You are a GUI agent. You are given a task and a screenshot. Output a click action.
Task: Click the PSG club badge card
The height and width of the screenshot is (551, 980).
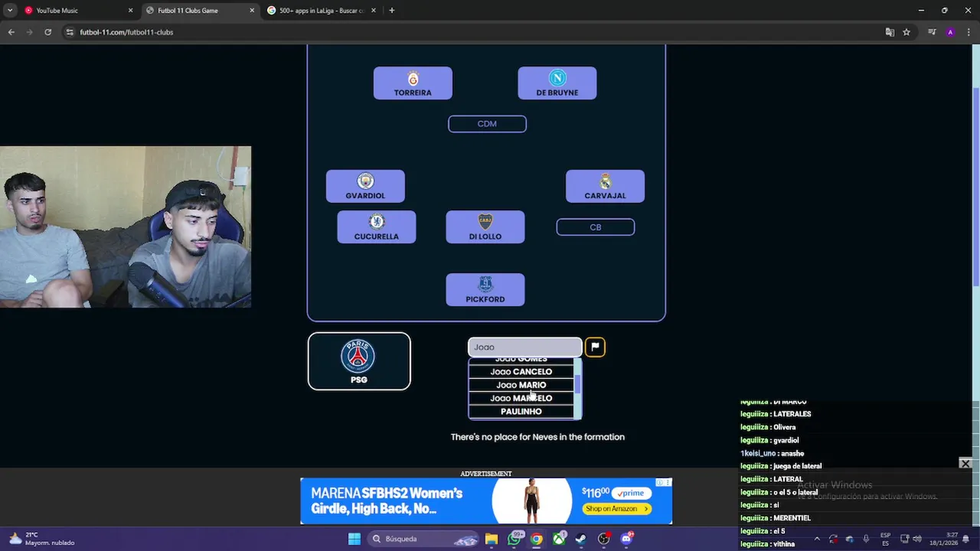(x=359, y=361)
